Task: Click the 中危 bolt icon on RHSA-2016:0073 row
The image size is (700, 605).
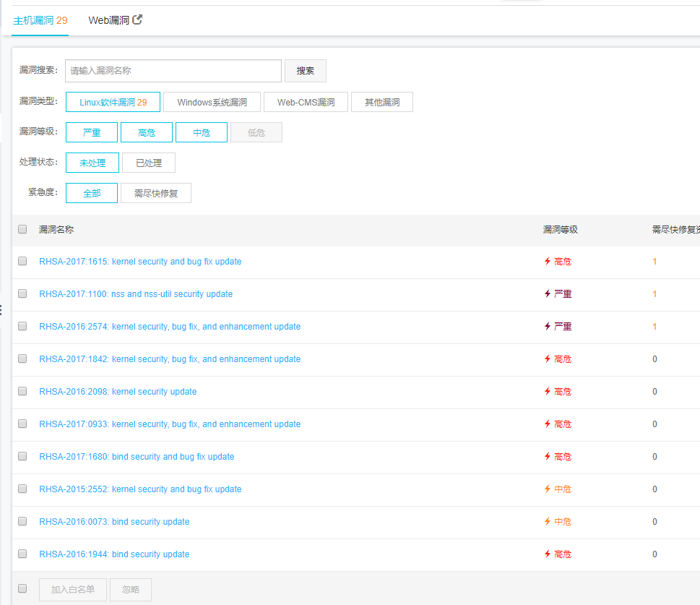Action: pyautogui.click(x=546, y=522)
